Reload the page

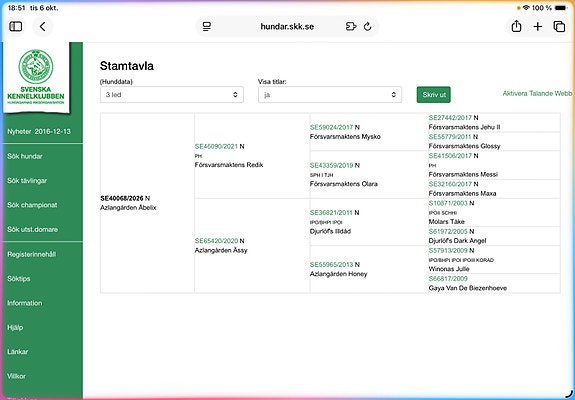tap(367, 26)
